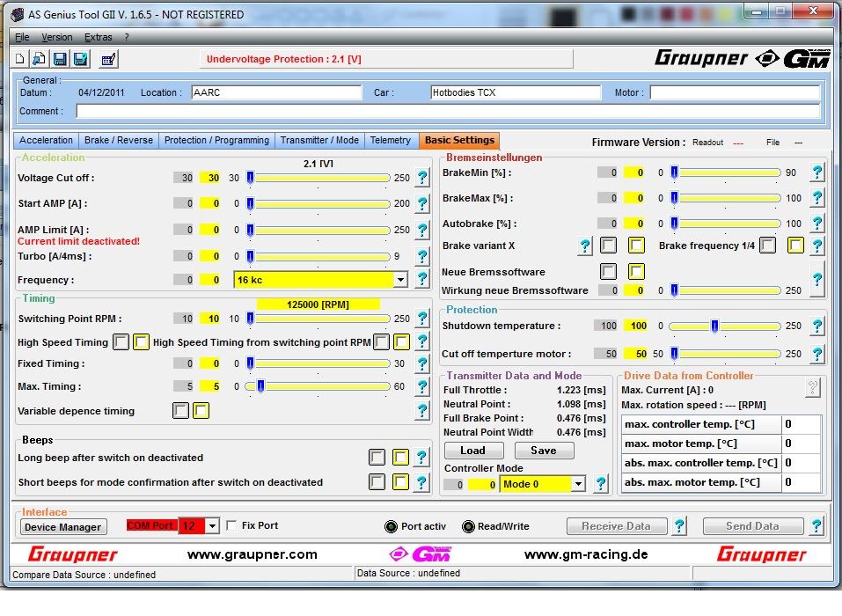Click the Location input field
The width and height of the screenshot is (842, 616).
click(x=276, y=92)
